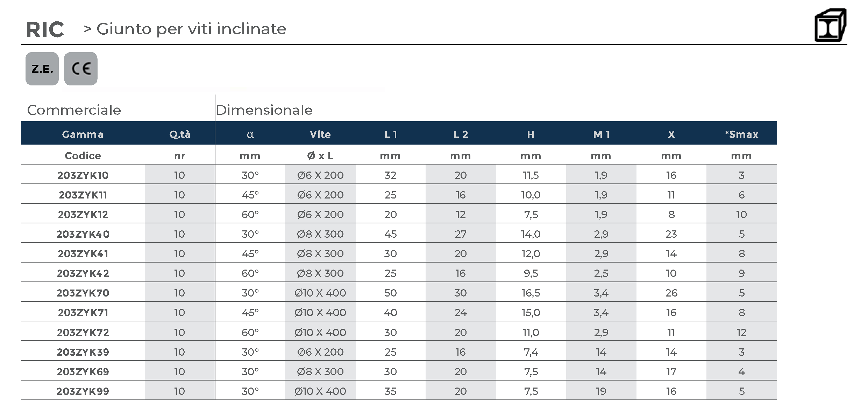Click the steel beam cube icon
The image size is (868, 411).
pyautogui.click(x=830, y=25)
